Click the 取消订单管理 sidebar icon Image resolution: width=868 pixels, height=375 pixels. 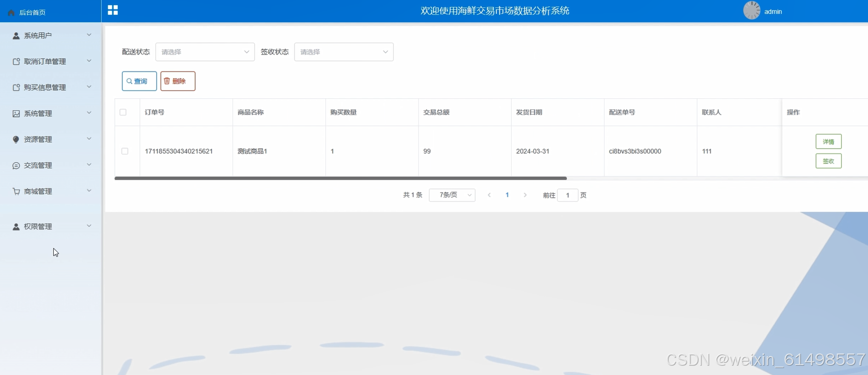point(16,61)
